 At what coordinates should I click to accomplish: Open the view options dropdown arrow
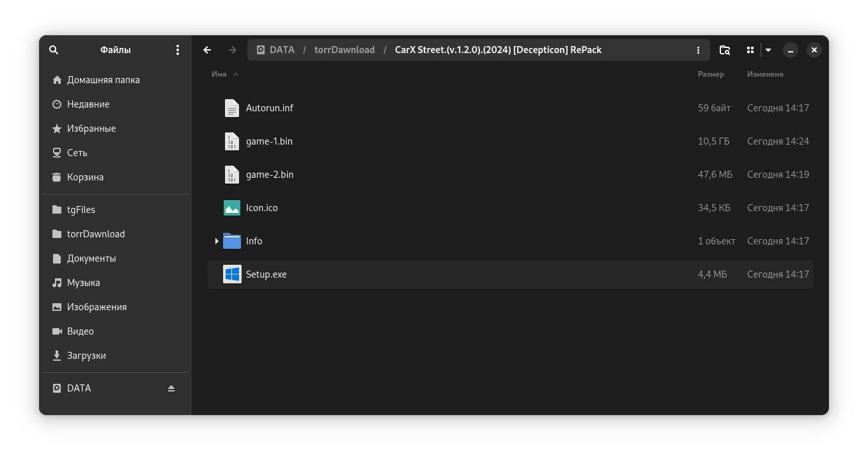click(768, 50)
